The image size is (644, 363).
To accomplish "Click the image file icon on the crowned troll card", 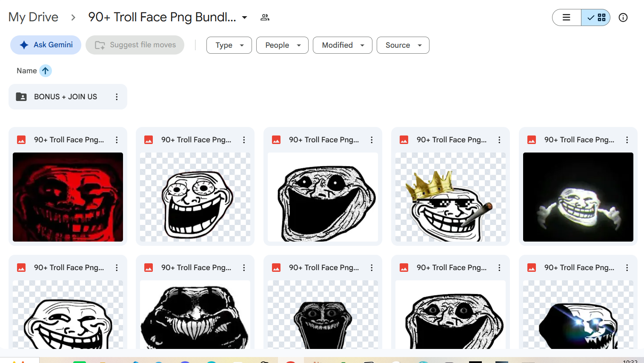I will point(404,140).
